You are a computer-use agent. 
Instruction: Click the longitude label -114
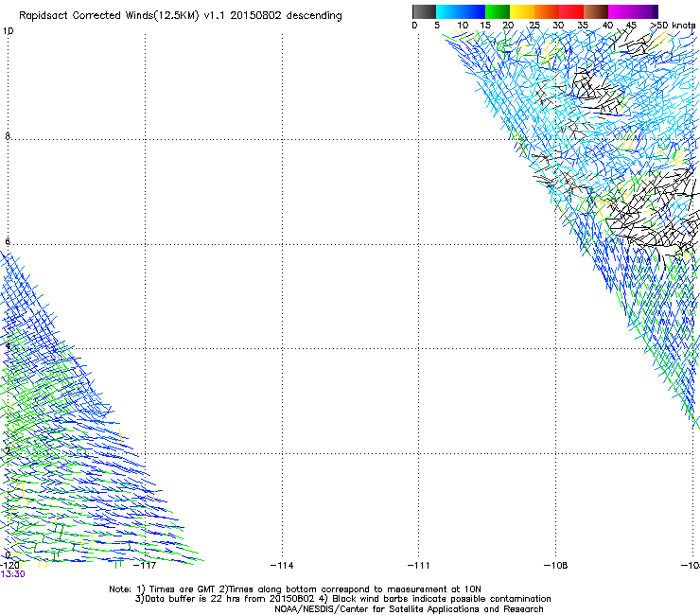(x=282, y=566)
